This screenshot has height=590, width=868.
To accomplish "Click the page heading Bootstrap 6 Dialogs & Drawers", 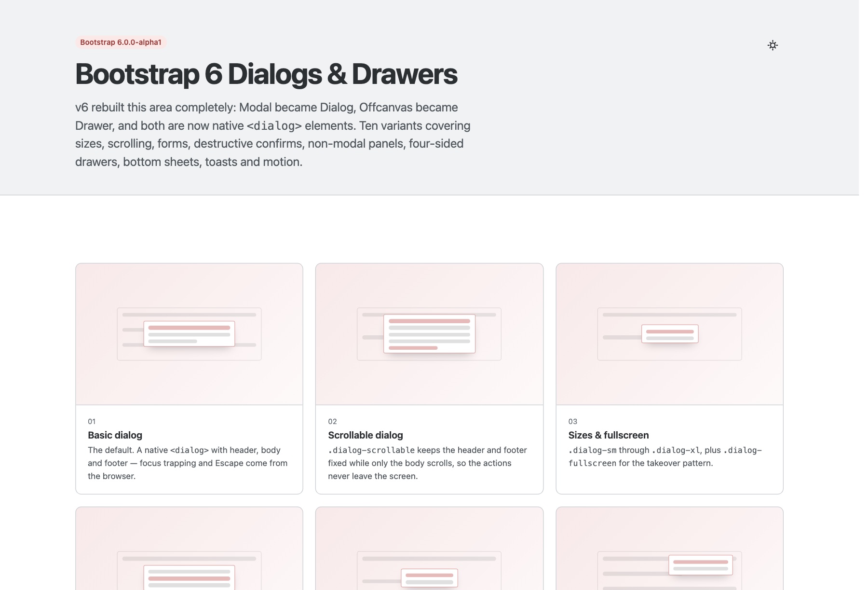I will coord(266,74).
